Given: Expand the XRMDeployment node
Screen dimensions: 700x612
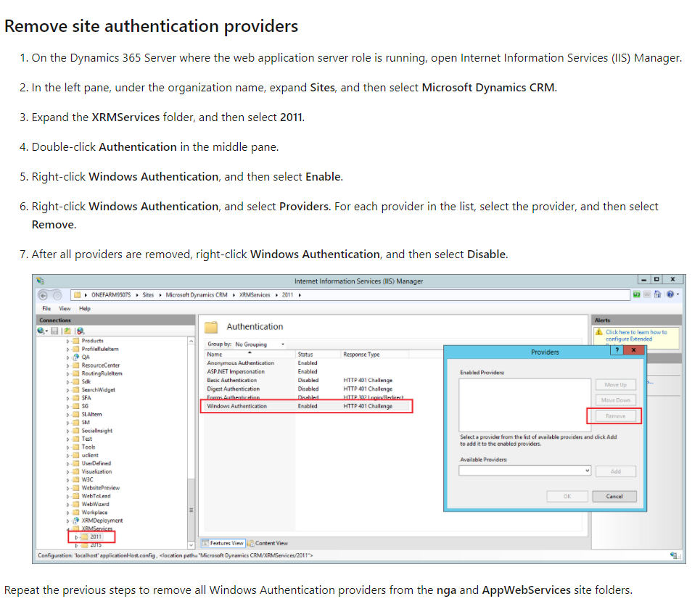Looking at the screenshot, I should (68, 521).
